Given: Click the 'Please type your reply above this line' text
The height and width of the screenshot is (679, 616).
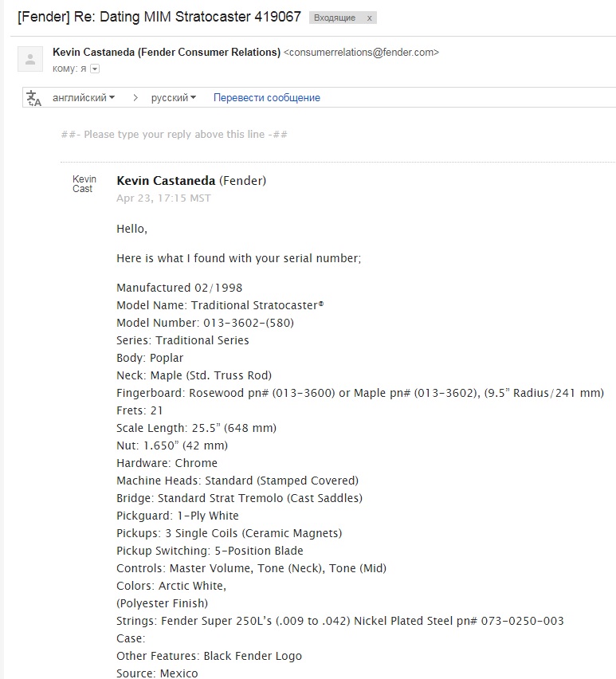Looking at the screenshot, I should (x=174, y=134).
